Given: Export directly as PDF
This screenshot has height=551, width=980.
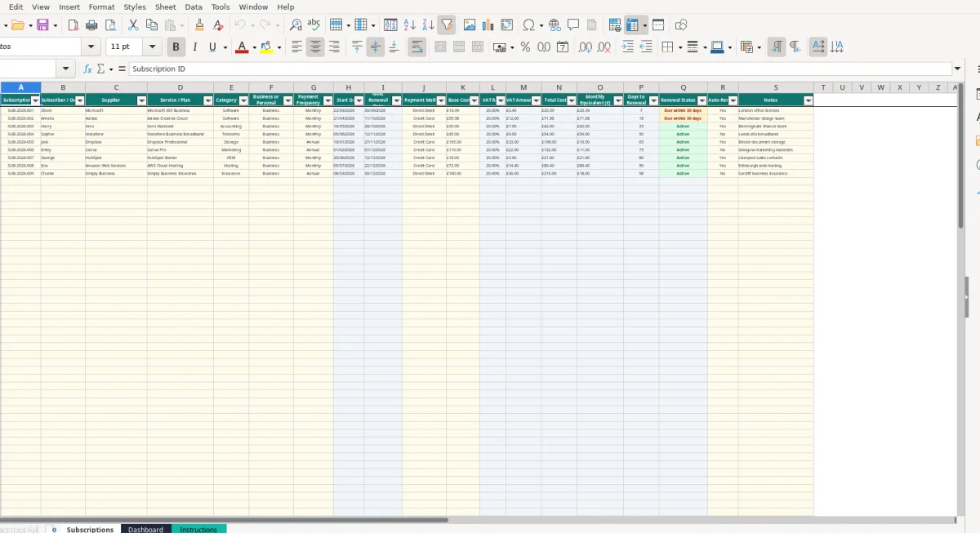Looking at the screenshot, I should (x=73, y=25).
